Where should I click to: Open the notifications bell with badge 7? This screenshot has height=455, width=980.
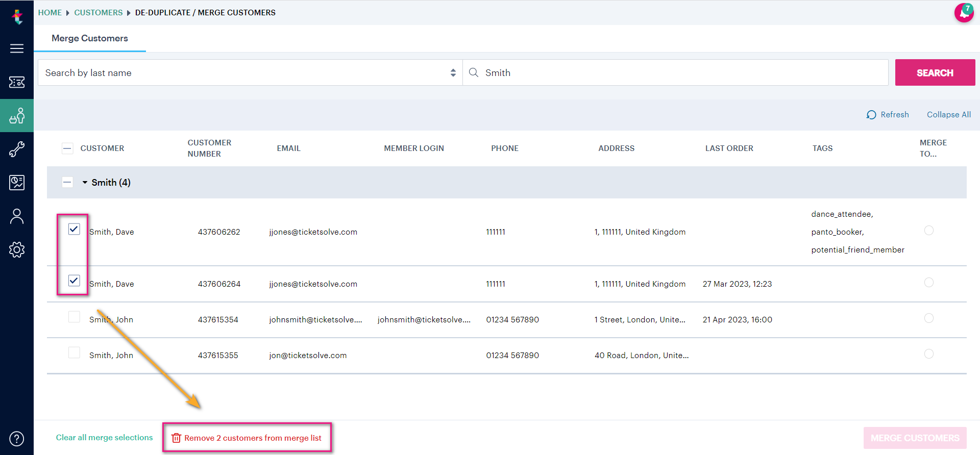coord(964,13)
